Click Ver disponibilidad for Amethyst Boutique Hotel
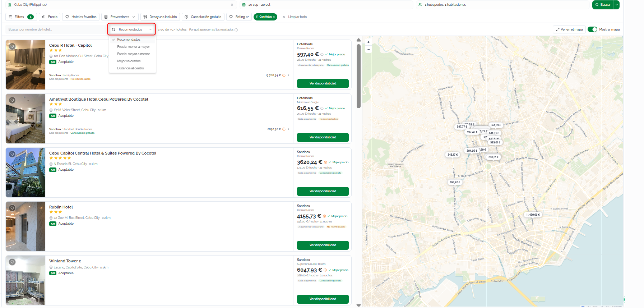 323,137
